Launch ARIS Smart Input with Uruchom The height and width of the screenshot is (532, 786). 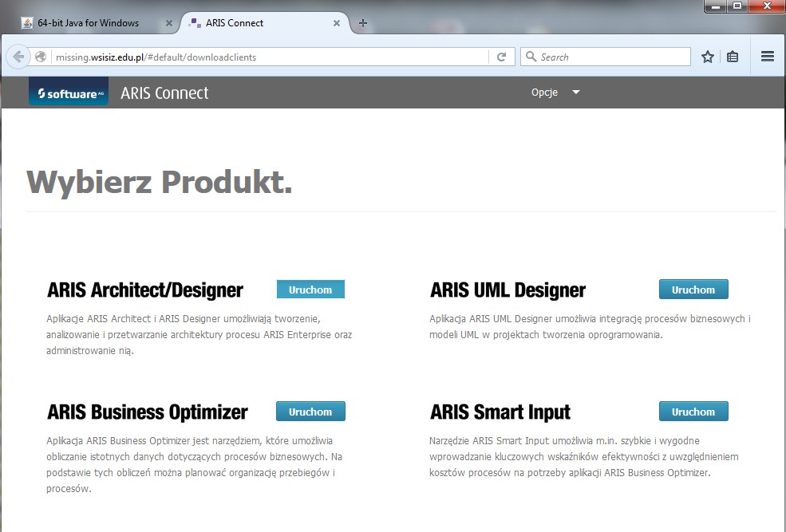pos(693,412)
